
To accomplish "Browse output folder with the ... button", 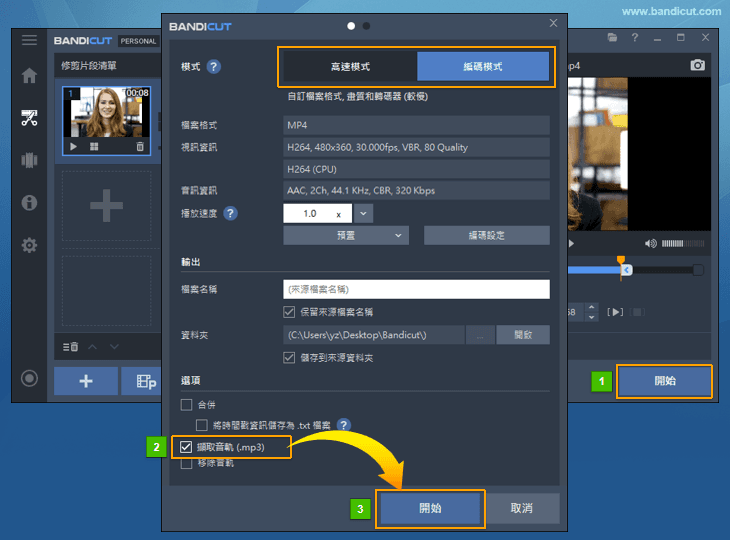I will (x=480, y=335).
